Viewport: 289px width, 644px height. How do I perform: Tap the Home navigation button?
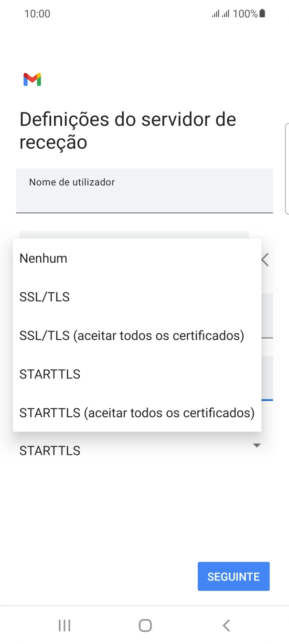(x=144, y=625)
